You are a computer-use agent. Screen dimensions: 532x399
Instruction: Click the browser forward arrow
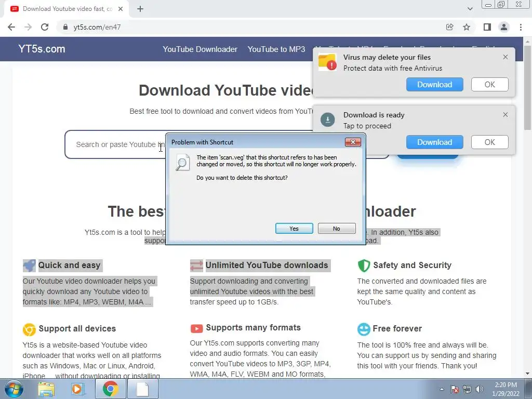pyautogui.click(x=28, y=27)
